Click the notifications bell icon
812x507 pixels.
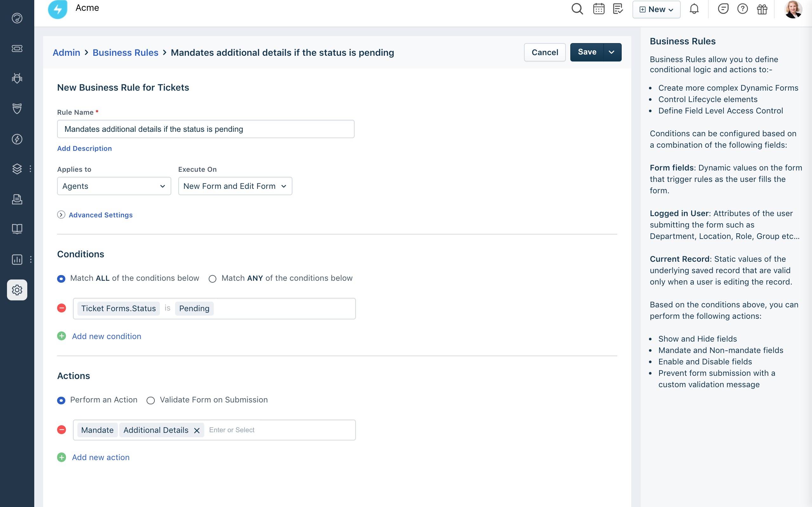tap(694, 9)
